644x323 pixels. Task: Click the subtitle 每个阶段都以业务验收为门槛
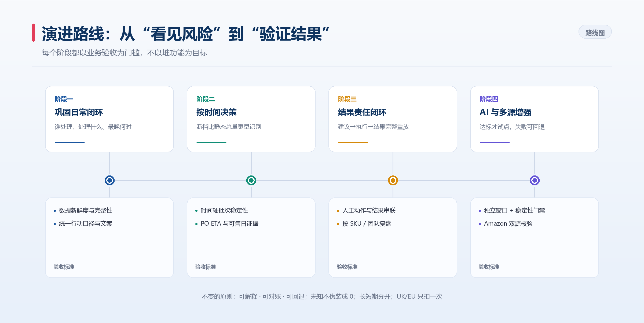[x=125, y=53]
